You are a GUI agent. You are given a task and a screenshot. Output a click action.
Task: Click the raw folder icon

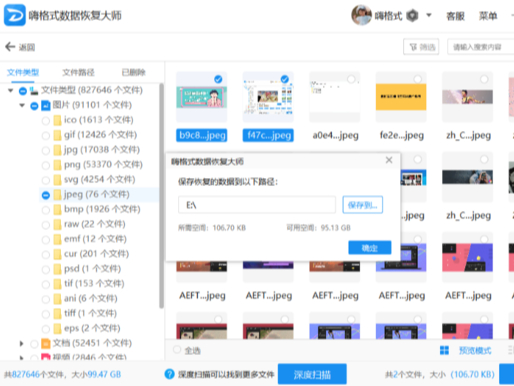(x=57, y=224)
